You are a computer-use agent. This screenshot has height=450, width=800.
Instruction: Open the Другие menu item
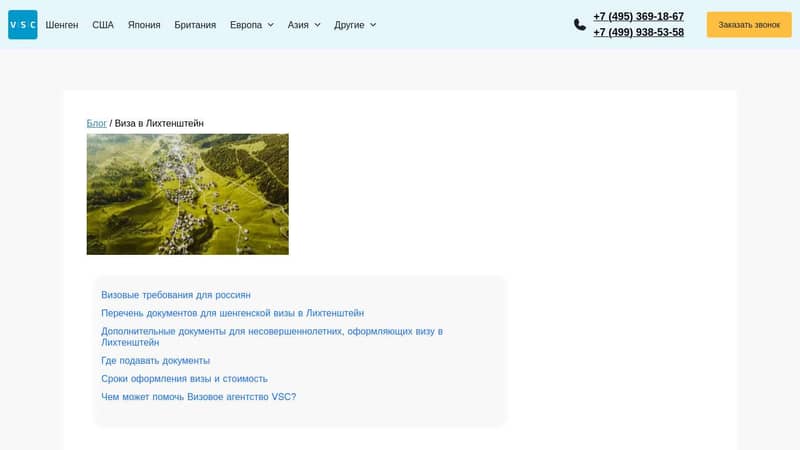pyautogui.click(x=349, y=25)
